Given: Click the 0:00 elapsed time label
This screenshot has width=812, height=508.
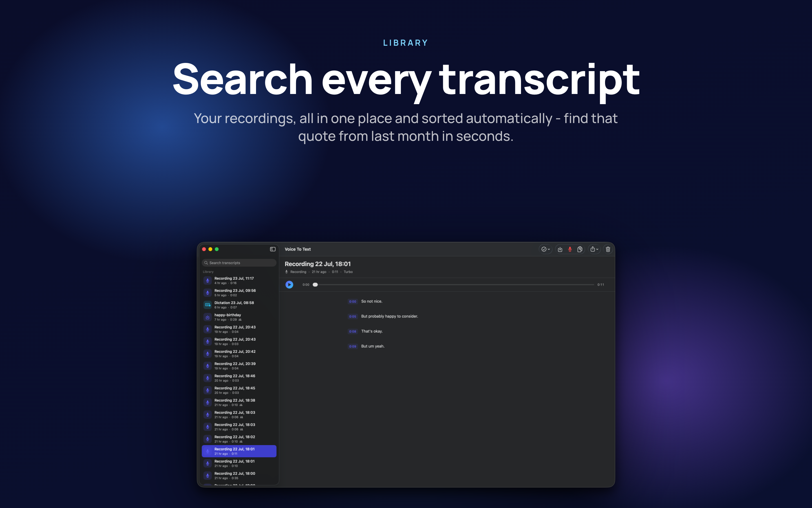Looking at the screenshot, I should 306,284.
